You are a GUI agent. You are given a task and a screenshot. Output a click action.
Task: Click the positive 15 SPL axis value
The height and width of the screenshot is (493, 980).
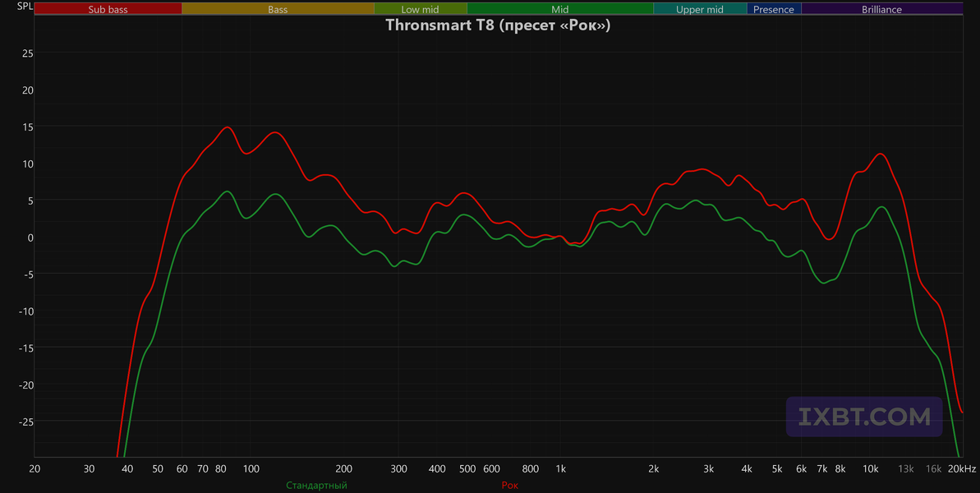click(28, 127)
